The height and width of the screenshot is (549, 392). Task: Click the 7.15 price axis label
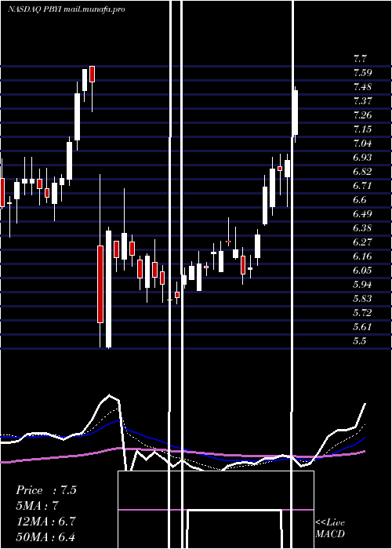tap(362, 129)
